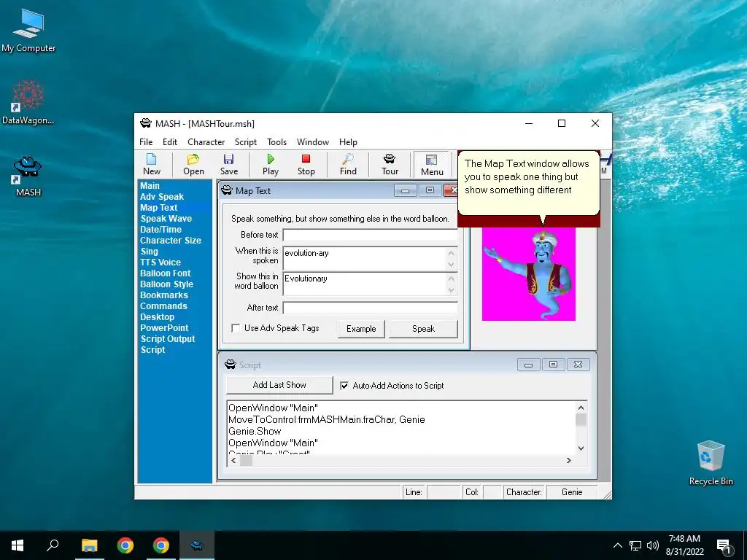The image size is (747, 560).
Task: Click the 'When this is spoken' text box
Action: click(370, 258)
